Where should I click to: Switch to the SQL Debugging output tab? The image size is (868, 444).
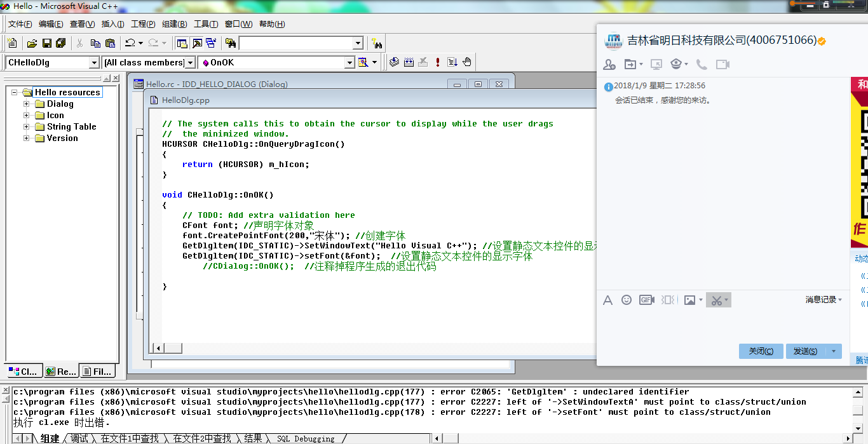(306, 438)
